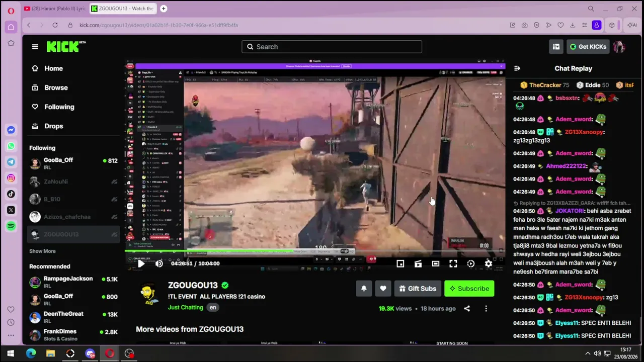Open playback speed options
Screen dimensions: 644x362
pos(471,263)
